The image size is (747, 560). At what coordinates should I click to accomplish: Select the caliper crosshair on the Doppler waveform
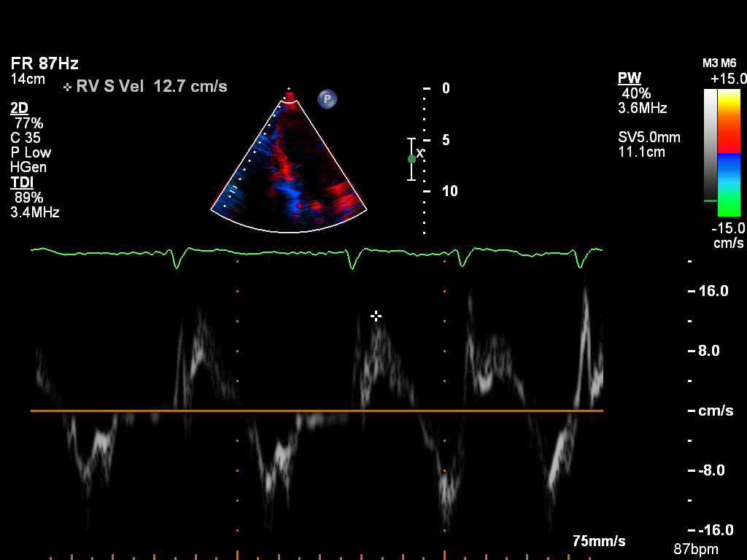pos(376,316)
